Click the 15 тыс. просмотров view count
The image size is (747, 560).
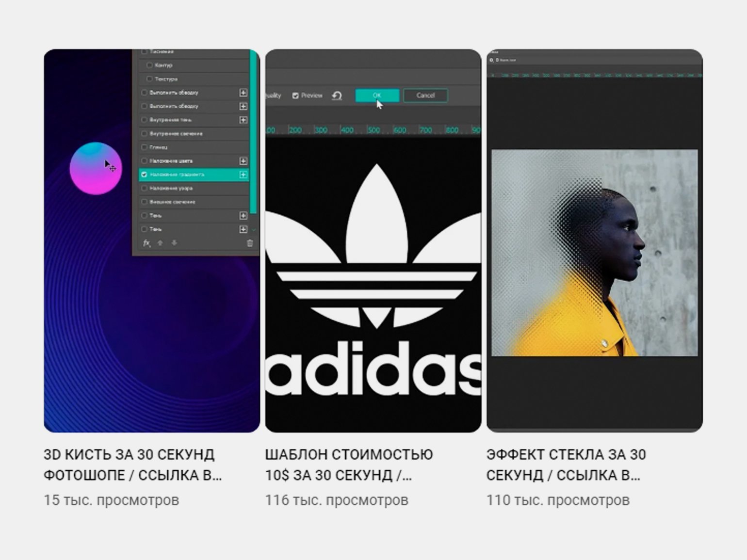tap(112, 500)
